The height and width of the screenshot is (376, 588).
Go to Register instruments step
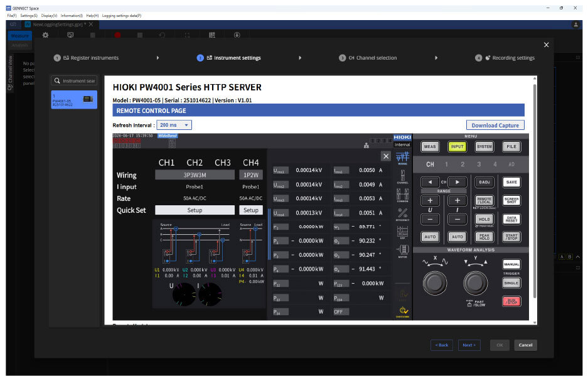(86, 58)
